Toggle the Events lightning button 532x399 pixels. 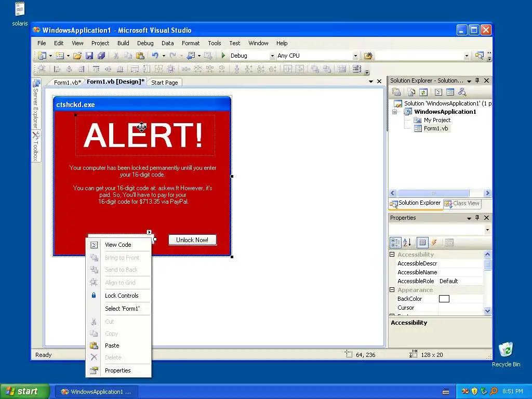click(x=434, y=242)
